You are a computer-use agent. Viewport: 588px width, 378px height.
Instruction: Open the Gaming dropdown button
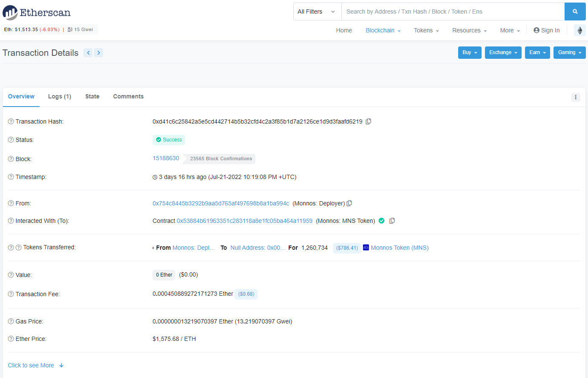click(570, 52)
